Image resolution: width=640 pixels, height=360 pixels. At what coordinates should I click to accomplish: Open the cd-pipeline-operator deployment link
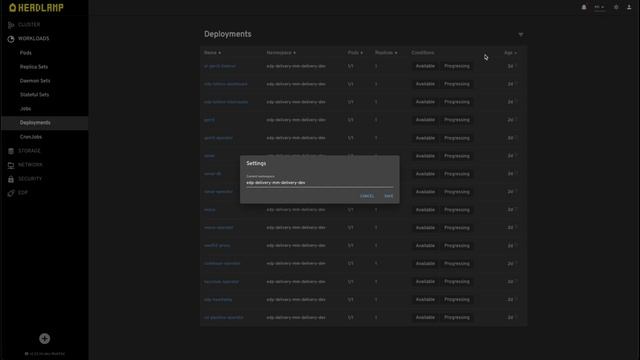tap(223, 318)
